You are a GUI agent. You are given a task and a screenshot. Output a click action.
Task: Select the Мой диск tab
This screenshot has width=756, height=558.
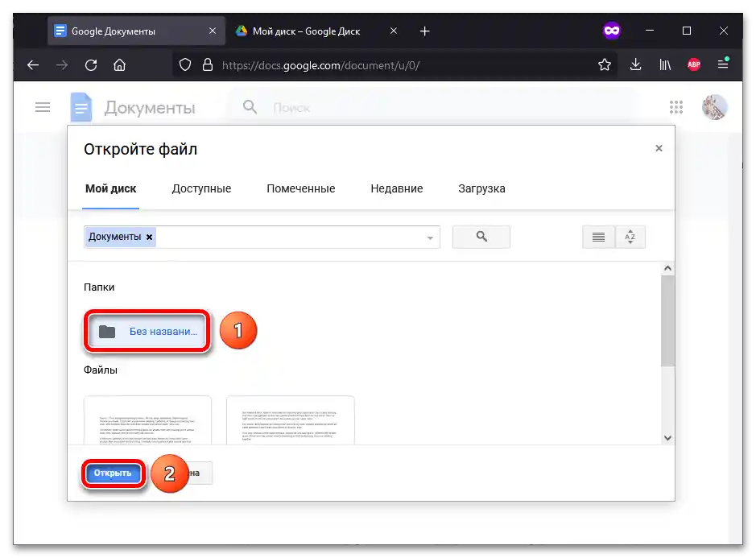(x=111, y=188)
